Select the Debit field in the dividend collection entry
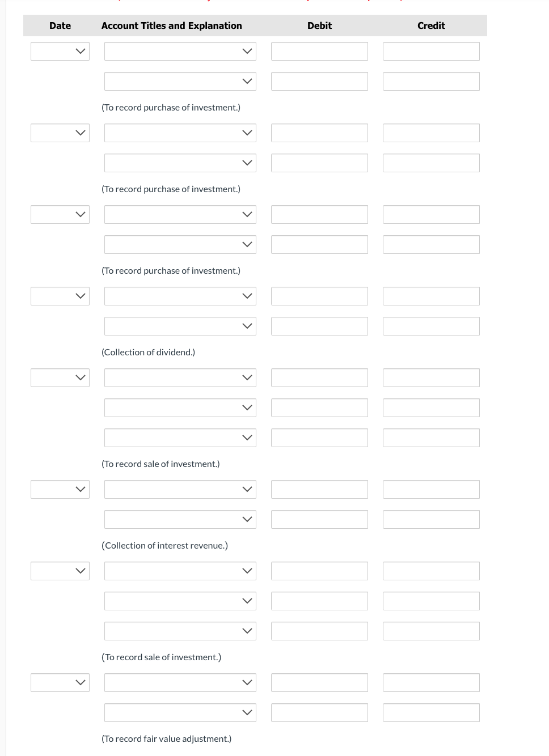549x756 pixels. 319,296
